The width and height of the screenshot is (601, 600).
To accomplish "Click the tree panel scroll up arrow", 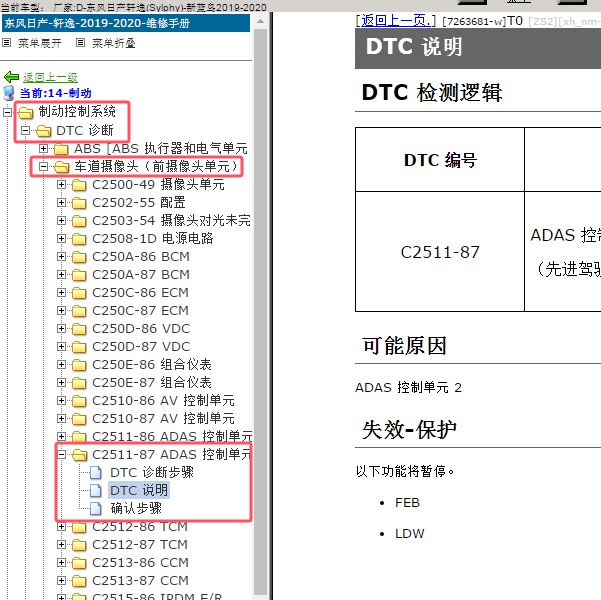I will (x=261, y=21).
